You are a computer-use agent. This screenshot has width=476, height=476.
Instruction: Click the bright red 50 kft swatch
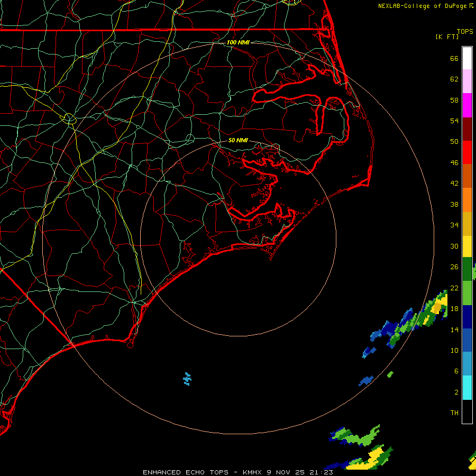click(467, 152)
